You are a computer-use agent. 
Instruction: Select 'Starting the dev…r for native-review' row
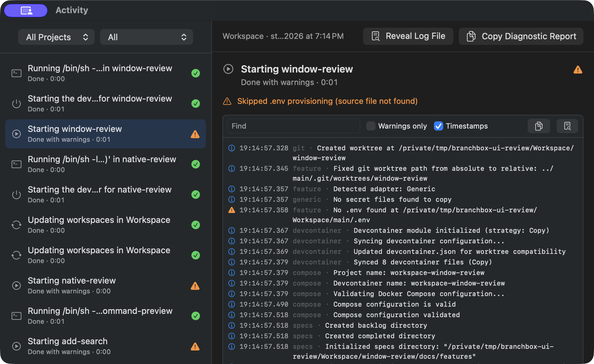(106, 195)
